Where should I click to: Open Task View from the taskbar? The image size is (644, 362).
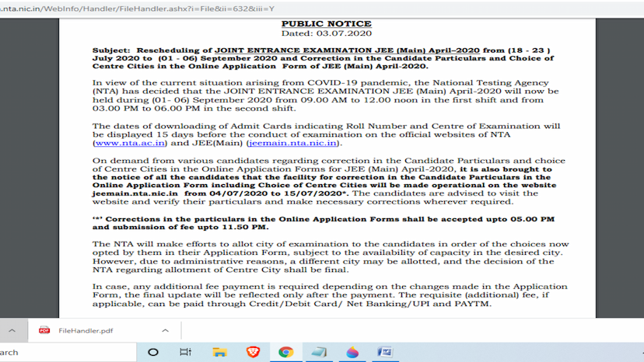[186, 352]
